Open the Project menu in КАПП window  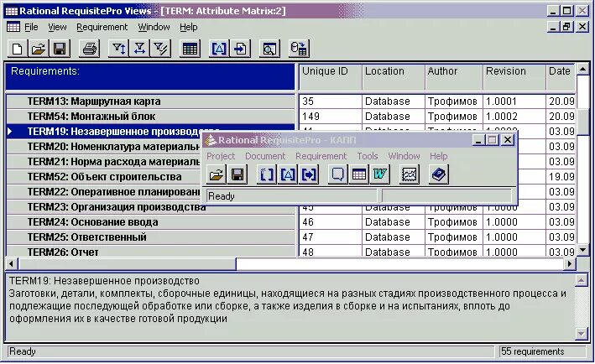click(x=221, y=156)
